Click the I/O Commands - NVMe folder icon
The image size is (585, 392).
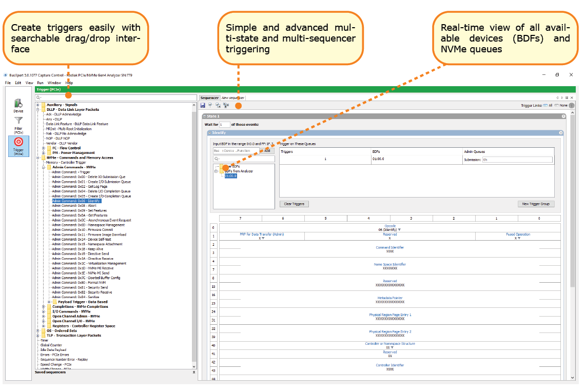tap(49, 311)
